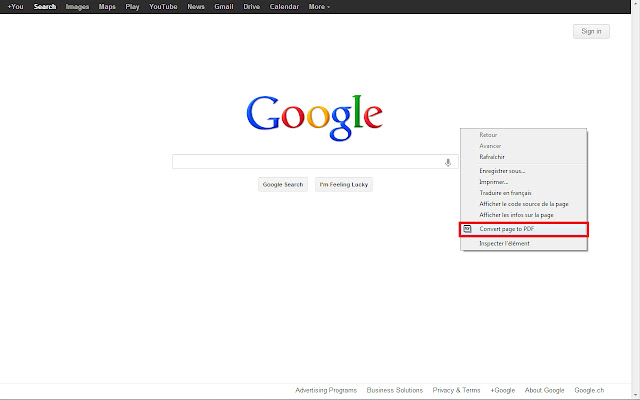The image size is (640, 400).
Task: Focus the Google search input field
Action: tap(315, 162)
